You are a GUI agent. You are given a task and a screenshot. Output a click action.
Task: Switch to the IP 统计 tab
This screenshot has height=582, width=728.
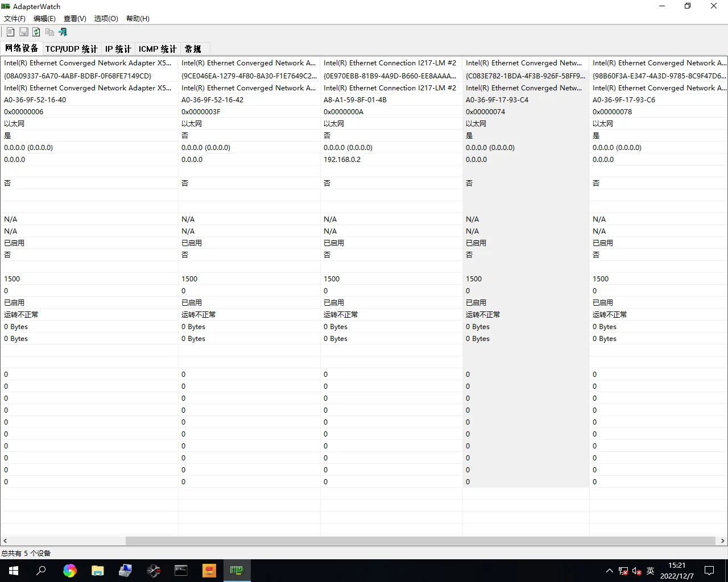(x=118, y=49)
